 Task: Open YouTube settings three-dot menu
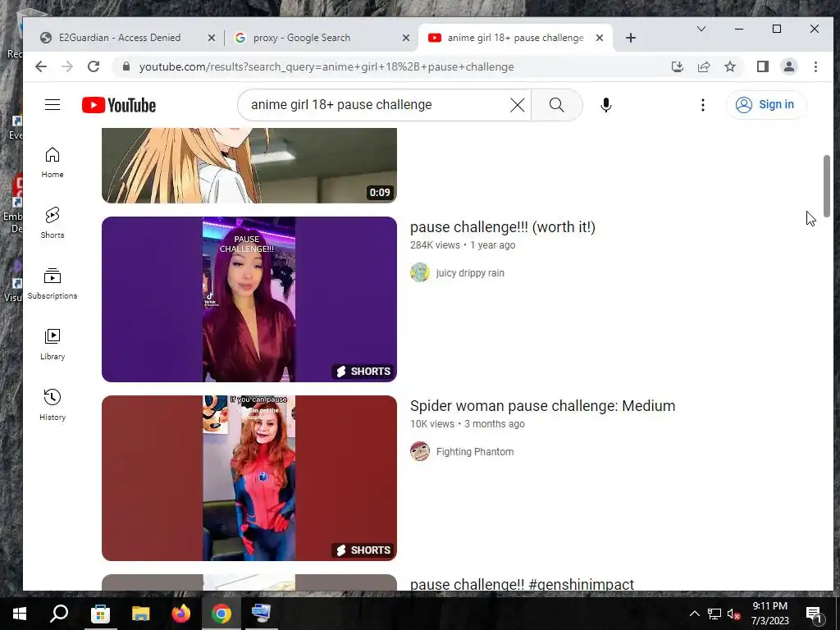(702, 105)
